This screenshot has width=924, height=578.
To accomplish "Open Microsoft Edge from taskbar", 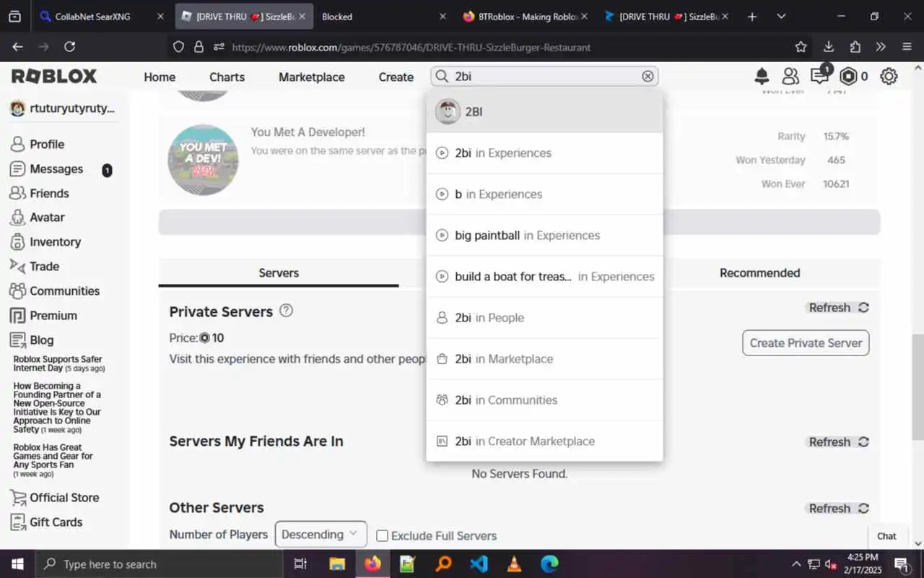I will tap(549, 564).
